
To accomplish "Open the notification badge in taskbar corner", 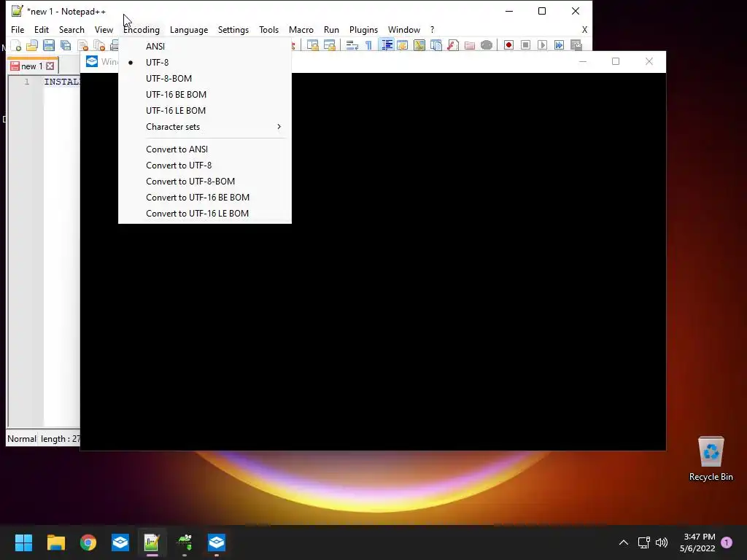I will click(x=727, y=542).
